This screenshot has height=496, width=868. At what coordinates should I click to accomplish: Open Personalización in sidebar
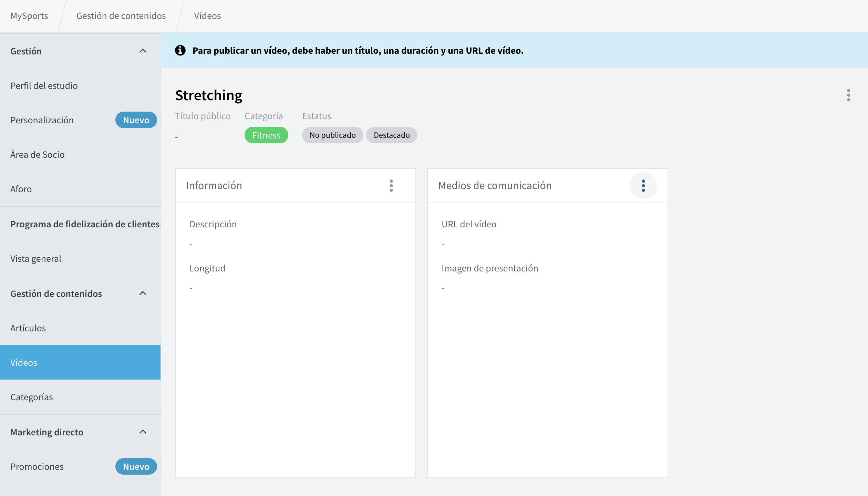(x=80, y=120)
